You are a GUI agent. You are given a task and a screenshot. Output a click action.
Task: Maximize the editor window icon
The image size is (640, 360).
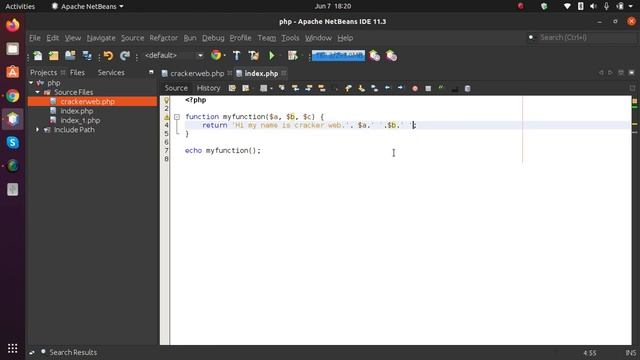click(x=631, y=73)
